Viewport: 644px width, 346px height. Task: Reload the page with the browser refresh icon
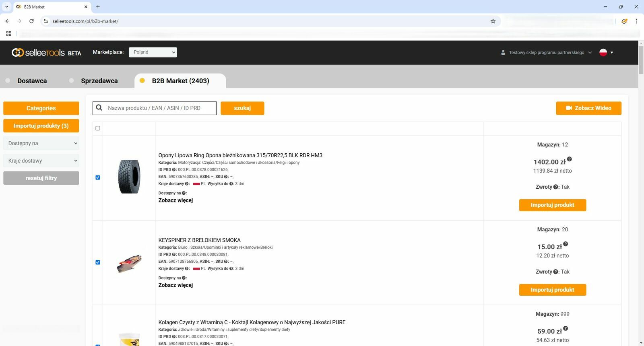tap(31, 21)
